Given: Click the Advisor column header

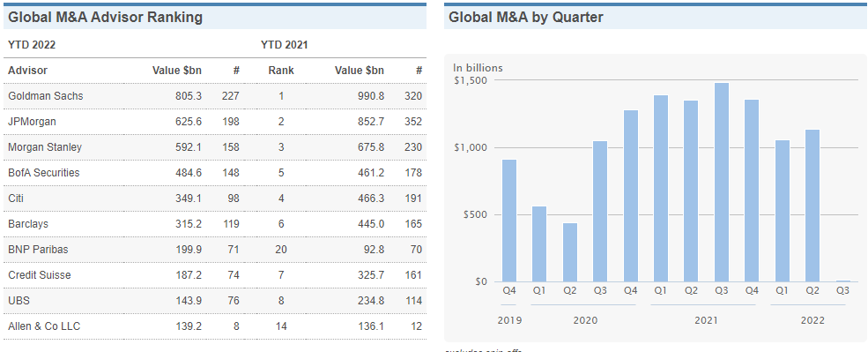Looking at the screenshot, I should click(27, 71).
